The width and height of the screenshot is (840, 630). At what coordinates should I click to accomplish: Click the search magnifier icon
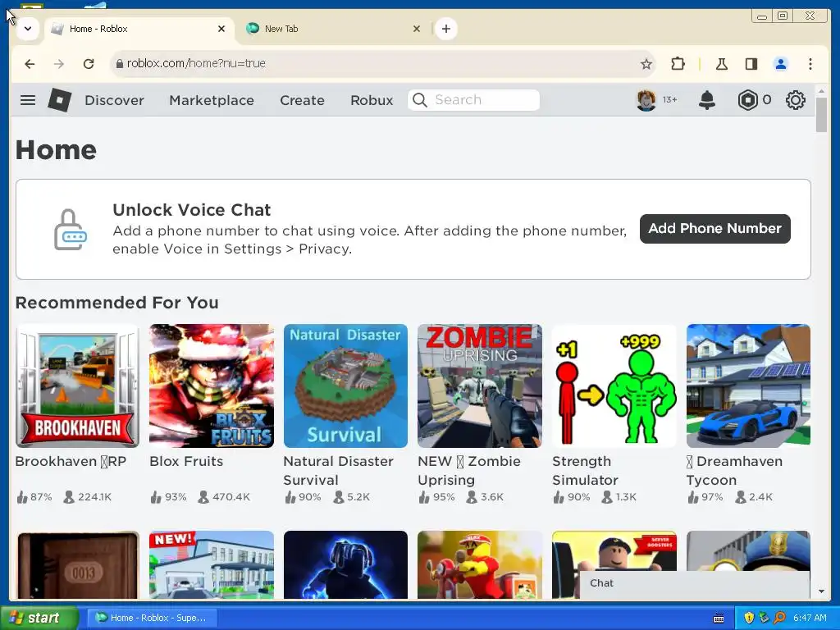tap(420, 100)
